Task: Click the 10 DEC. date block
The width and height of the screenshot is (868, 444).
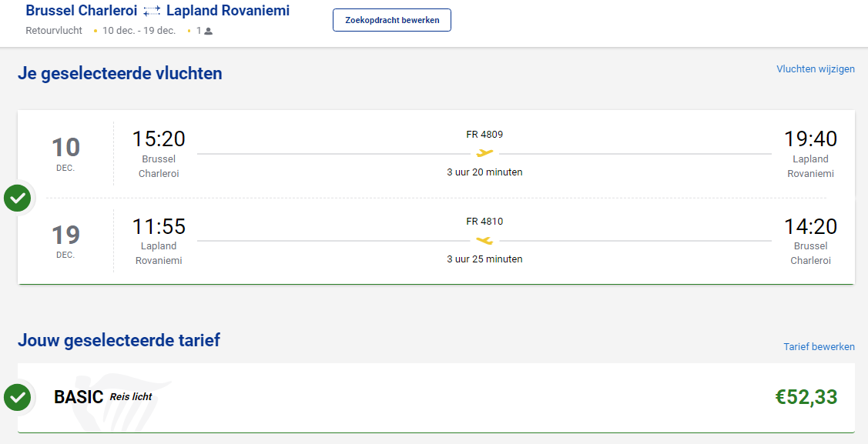Action: point(65,152)
